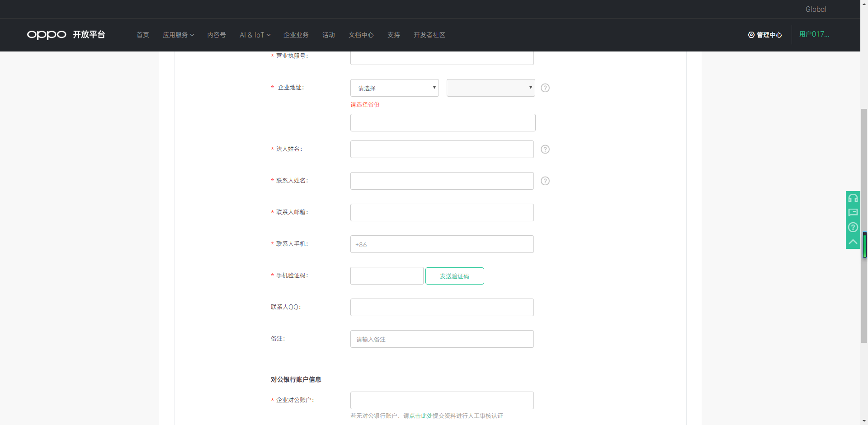
Task: Open customer service headset icon
Action: coord(853,198)
